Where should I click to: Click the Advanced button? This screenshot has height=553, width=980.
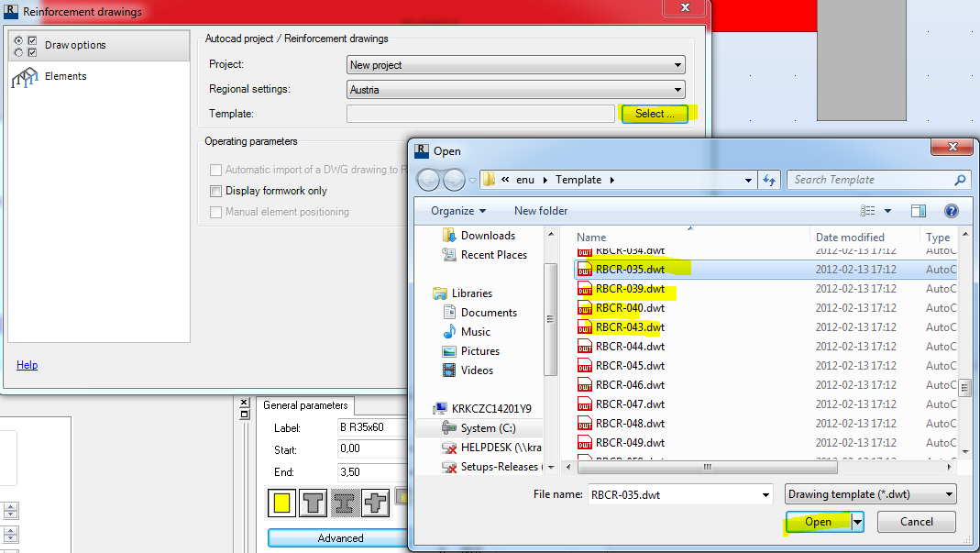click(x=339, y=537)
